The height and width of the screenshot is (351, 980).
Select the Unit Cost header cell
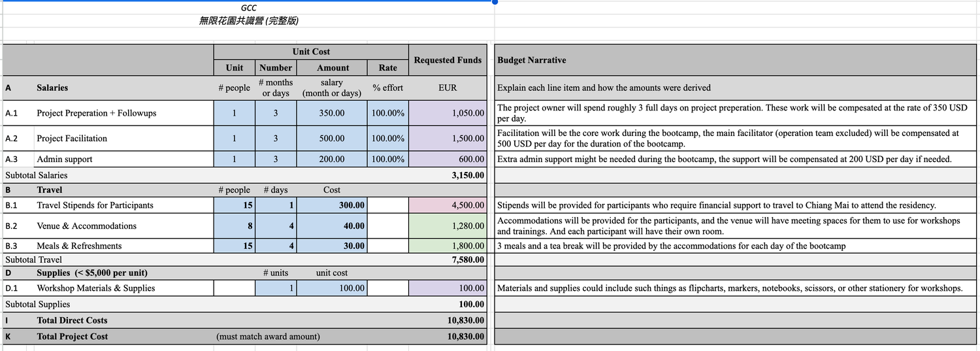[x=311, y=52]
